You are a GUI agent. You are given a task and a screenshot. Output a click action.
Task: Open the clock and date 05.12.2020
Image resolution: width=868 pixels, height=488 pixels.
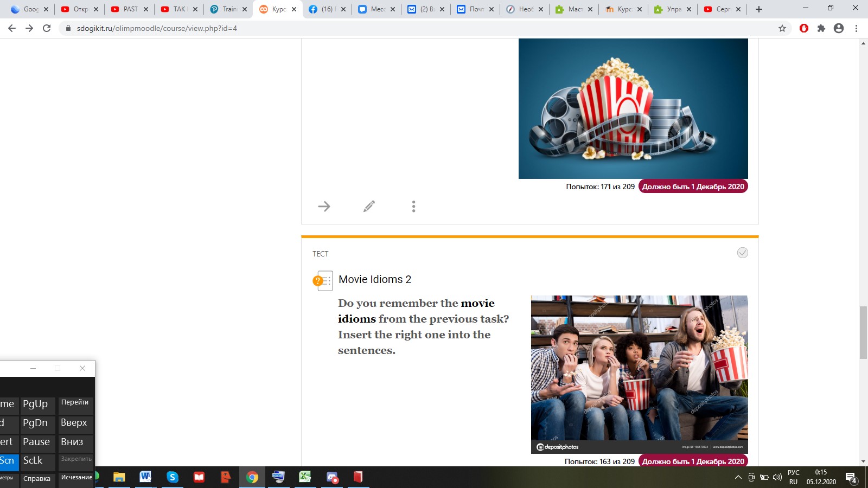pyautogui.click(x=821, y=477)
